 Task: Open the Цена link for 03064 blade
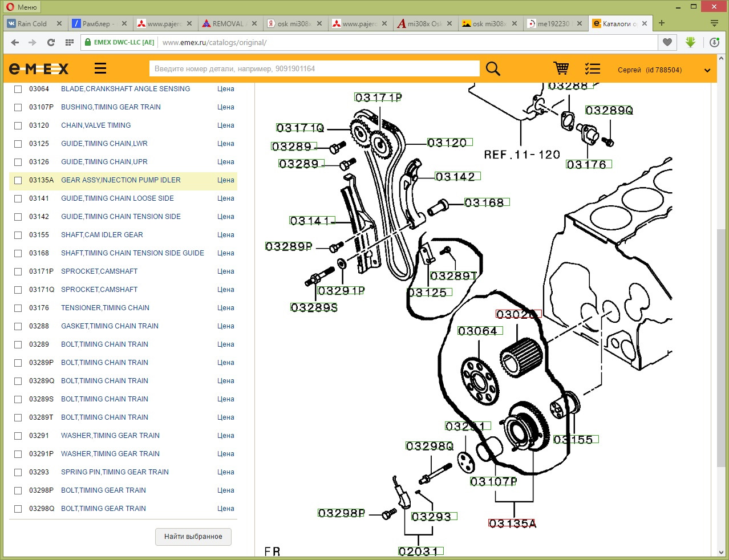click(x=225, y=89)
